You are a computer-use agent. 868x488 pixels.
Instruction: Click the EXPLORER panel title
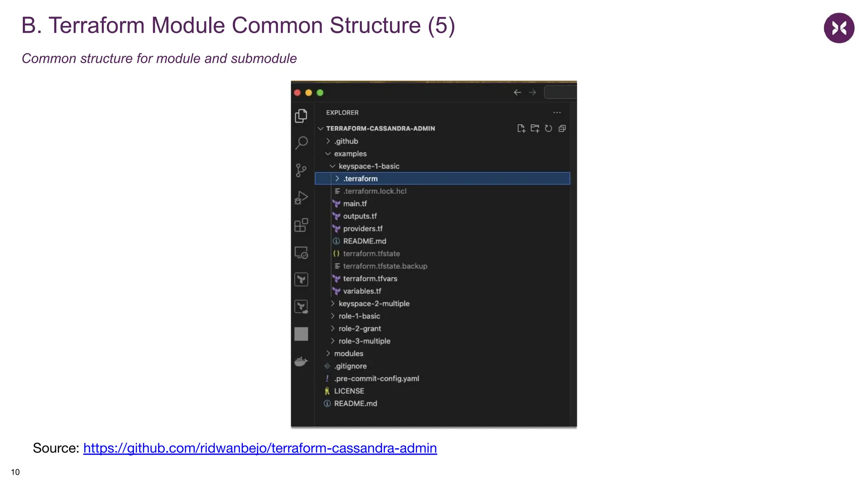(342, 113)
